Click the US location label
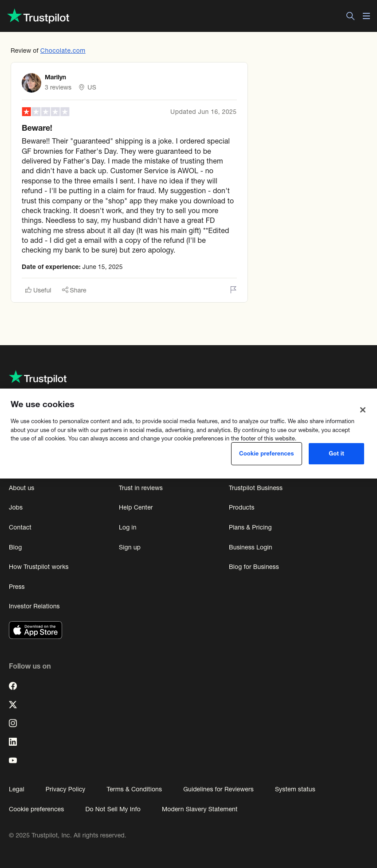Screen dimensions: 377x868 [87, 87]
